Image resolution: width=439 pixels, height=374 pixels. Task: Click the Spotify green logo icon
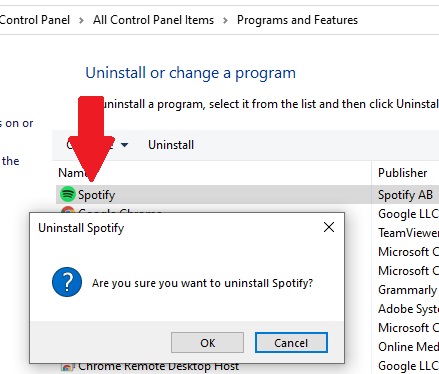tap(68, 194)
